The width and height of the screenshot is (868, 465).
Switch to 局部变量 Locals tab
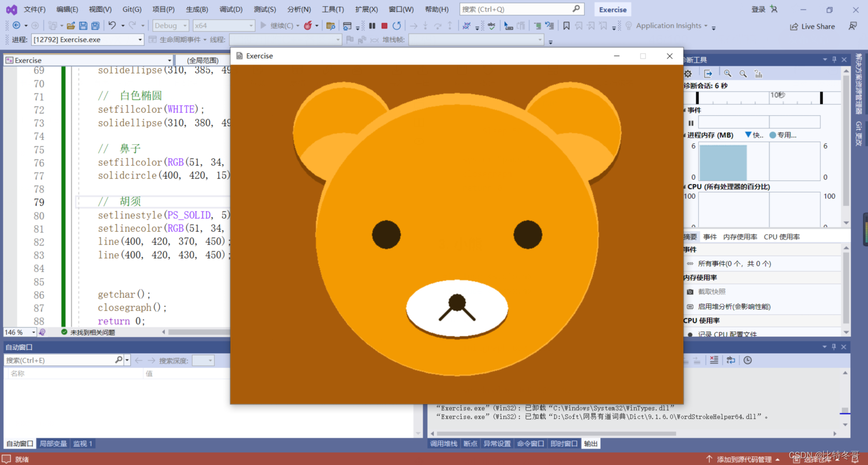[x=53, y=444]
